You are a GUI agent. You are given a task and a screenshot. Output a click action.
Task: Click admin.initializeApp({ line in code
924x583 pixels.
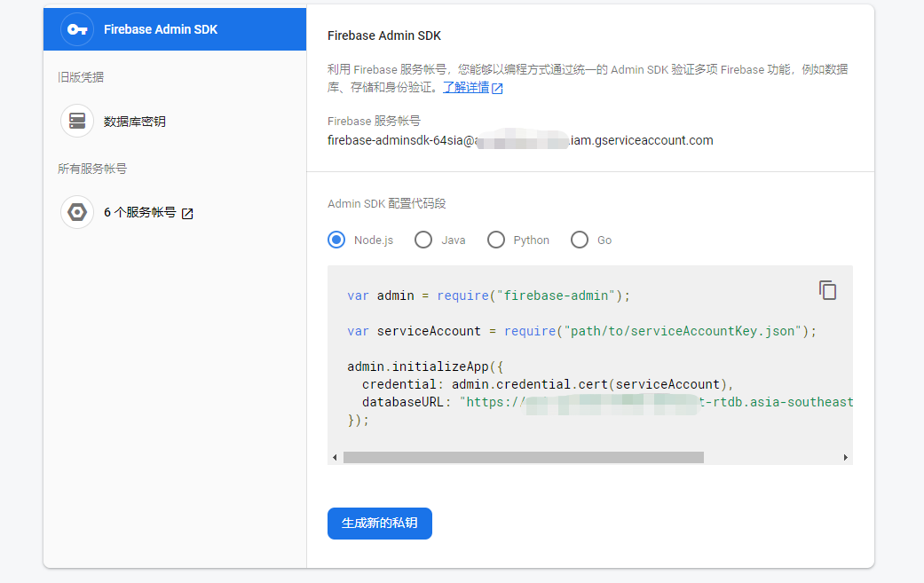click(x=425, y=366)
